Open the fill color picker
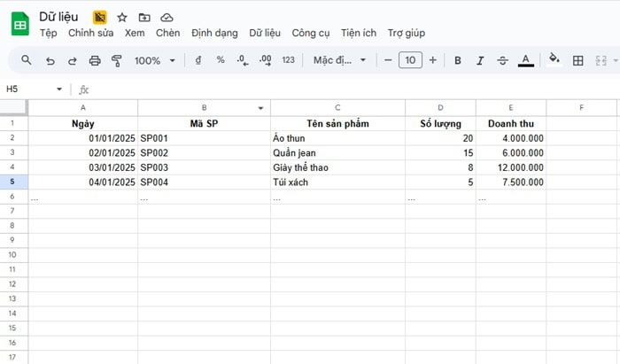Viewport: 620px width, 364px height. [554, 60]
